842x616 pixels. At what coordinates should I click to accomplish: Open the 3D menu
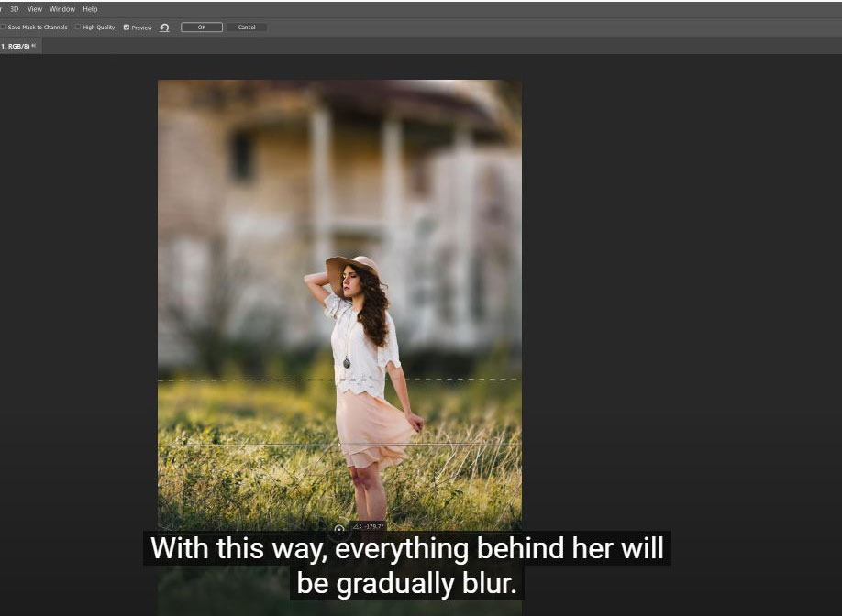(14, 9)
